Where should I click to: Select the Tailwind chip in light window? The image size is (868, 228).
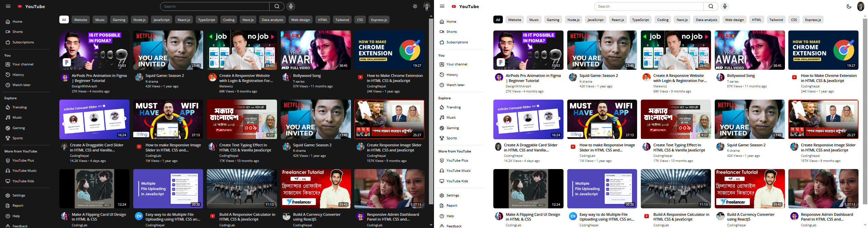click(x=776, y=20)
